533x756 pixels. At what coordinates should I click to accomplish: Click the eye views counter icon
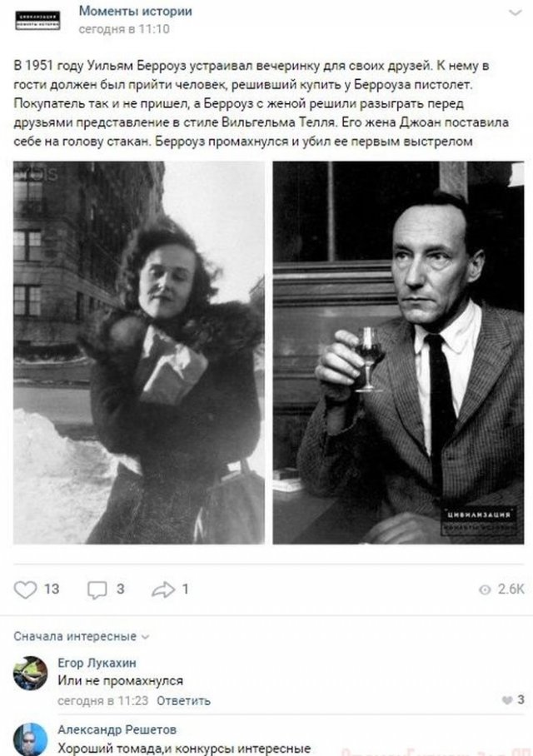coord(485,589)
